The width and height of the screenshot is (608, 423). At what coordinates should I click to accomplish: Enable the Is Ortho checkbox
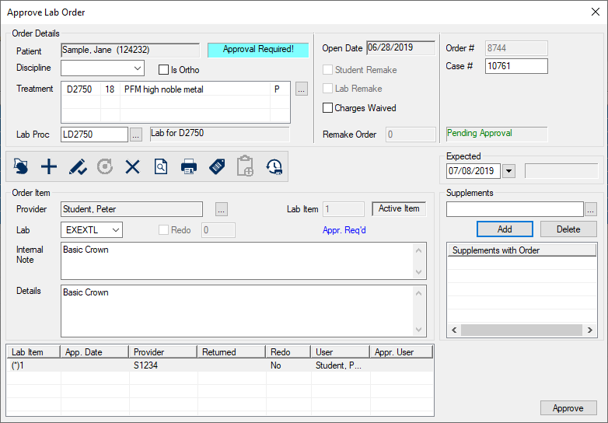pyautogui.click(x=165, y=69)
